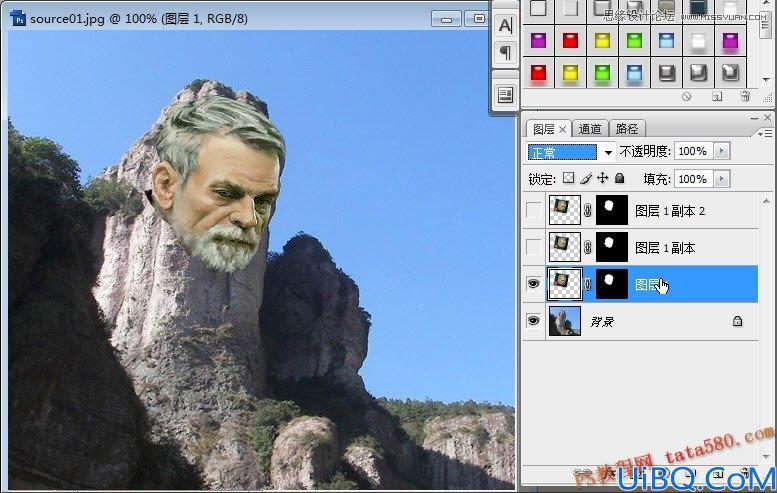Screen dimensions: 777x493
Task: Open the Paragraph panel icon
Action: [x=505, y=53]
